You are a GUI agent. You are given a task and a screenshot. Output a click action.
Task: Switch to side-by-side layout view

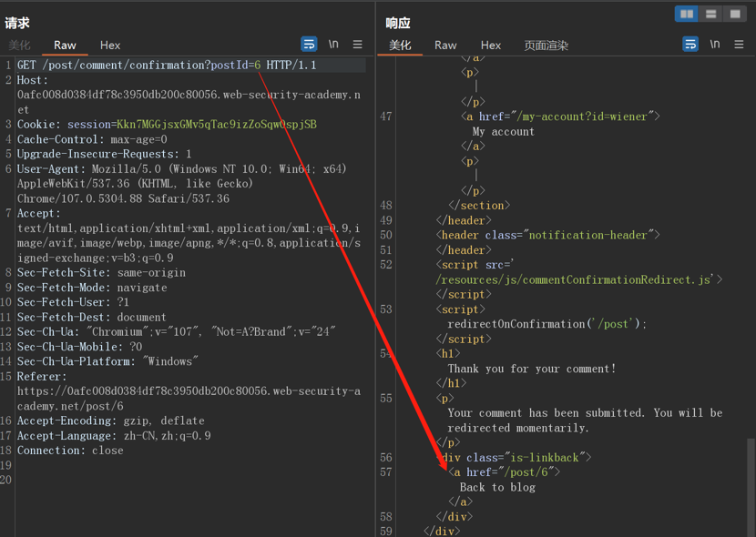click(687, 14)
